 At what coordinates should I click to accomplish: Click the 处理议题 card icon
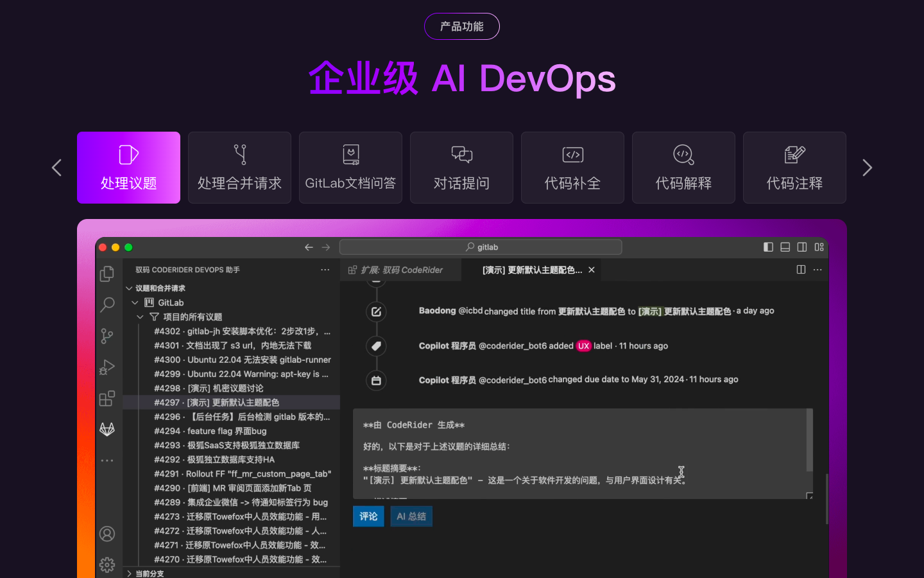tap(128, 155)
